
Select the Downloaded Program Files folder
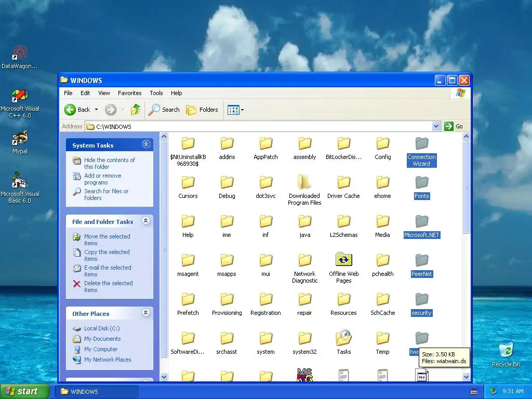tap(304, 190)
